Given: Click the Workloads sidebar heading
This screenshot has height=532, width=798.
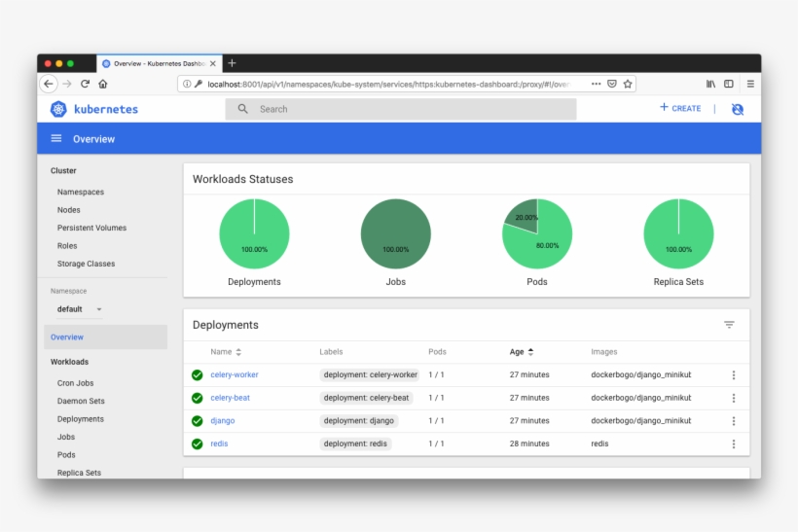Looking at the screenshot, I should tap(69, 362).
